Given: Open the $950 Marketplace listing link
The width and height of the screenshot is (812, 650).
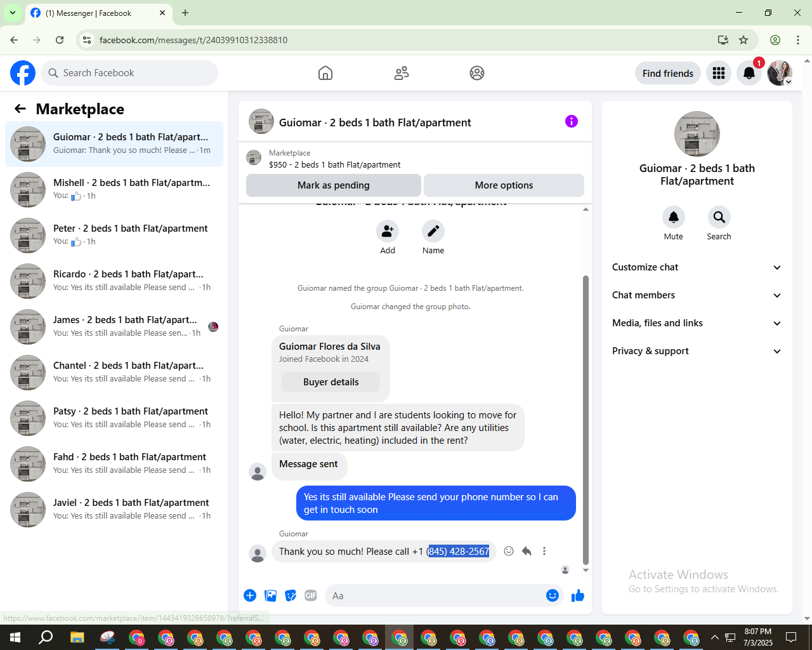Looking at the screenshot, I should click(334, 164).
